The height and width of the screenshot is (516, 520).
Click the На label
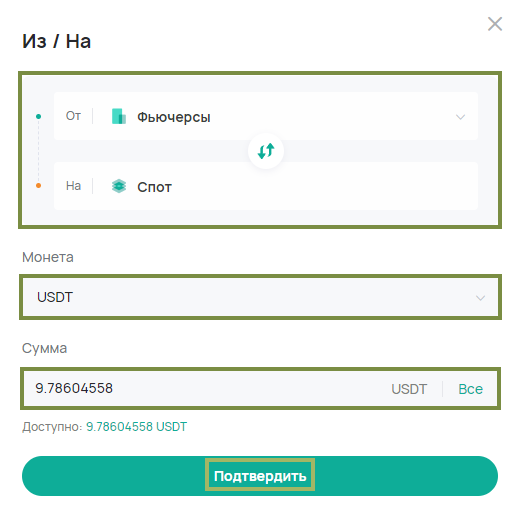click(x=73, y=186)
